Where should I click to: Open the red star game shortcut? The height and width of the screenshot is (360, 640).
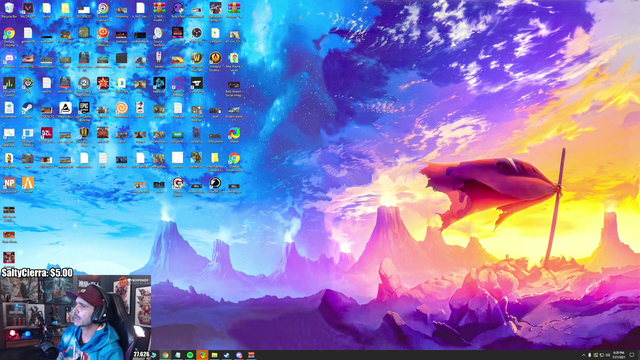103,83
